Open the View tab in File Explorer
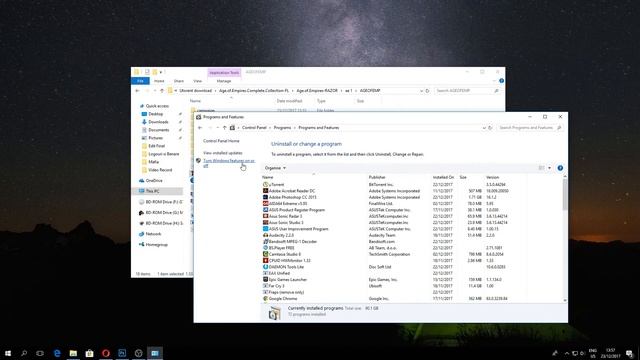The image size is (640, 360). 198,81
